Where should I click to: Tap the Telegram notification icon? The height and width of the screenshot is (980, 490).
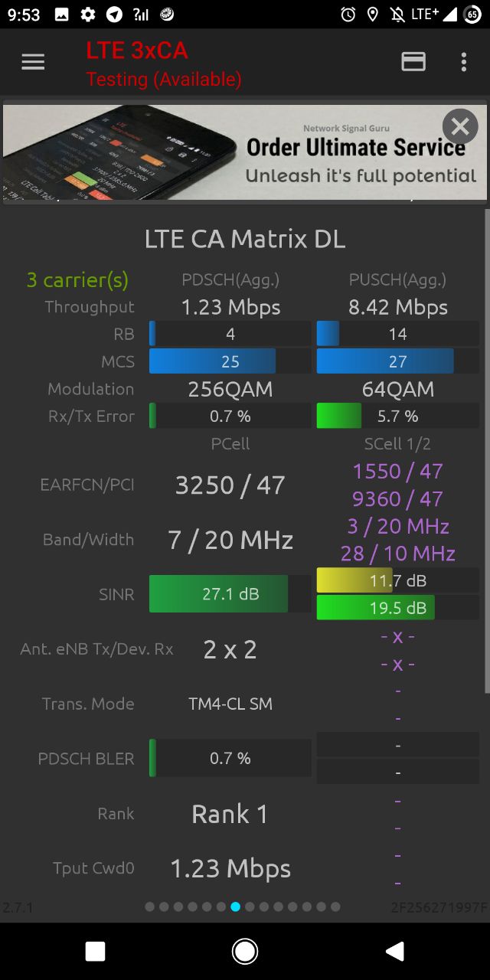(x=114, y=15)
